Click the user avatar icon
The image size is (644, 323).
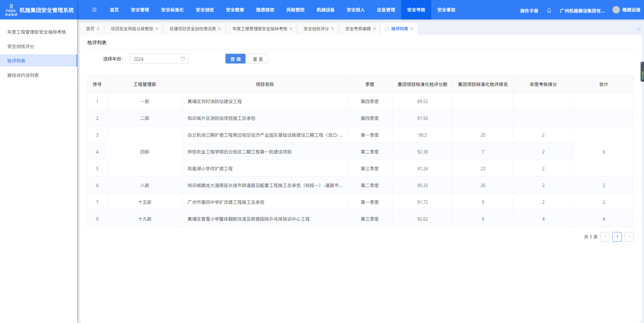pos(616,10)
